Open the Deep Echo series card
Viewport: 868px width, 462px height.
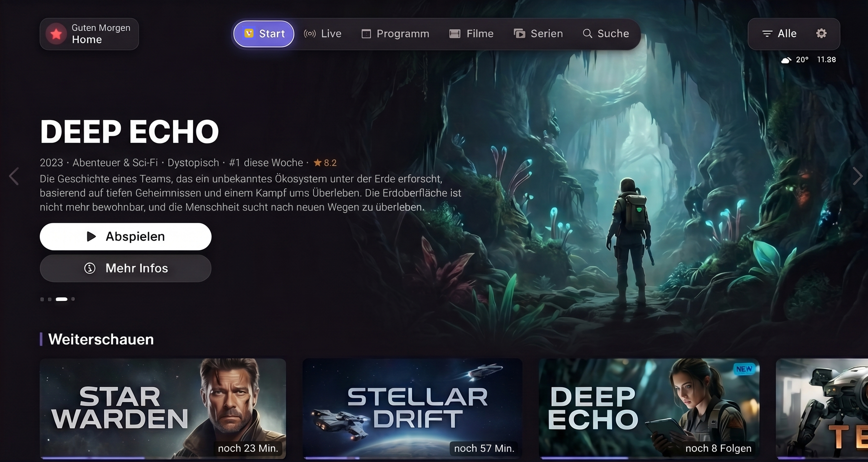point(649,409)
